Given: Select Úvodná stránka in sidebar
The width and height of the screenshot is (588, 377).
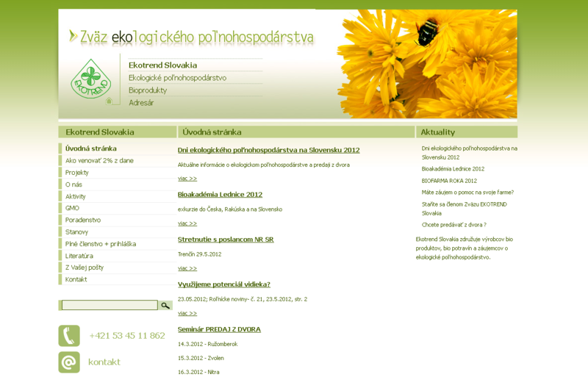Looking at the screenshot, I should pyautogui.click(x=90, y=148).
